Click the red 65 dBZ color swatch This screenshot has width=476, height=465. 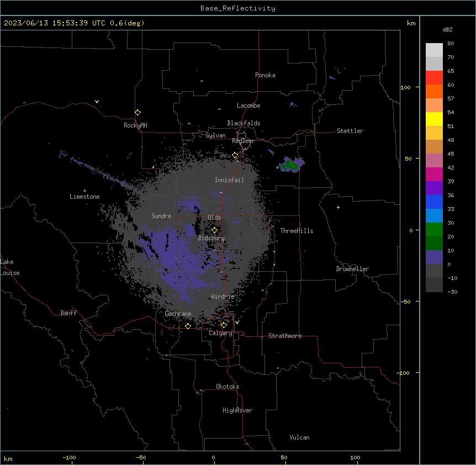434,78
